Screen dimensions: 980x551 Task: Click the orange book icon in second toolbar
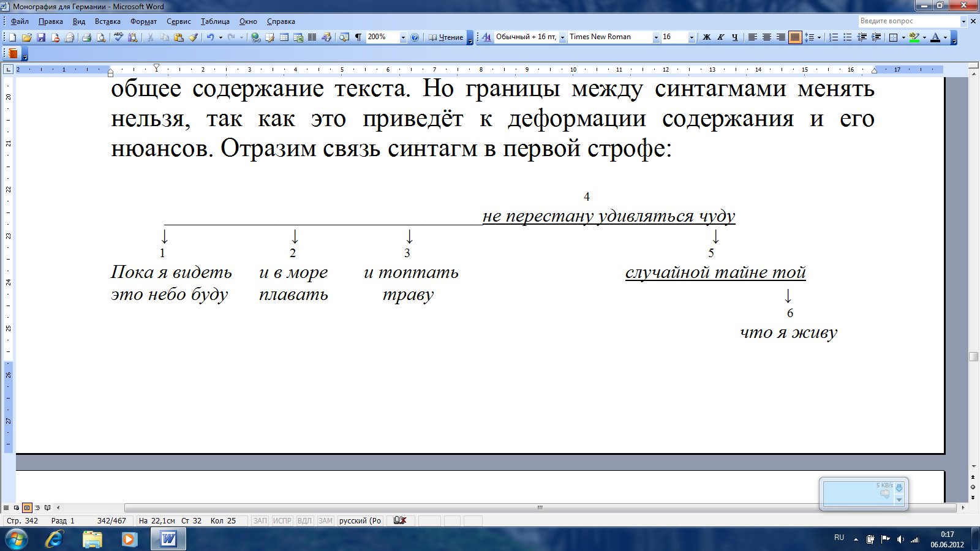pos(13,53)
